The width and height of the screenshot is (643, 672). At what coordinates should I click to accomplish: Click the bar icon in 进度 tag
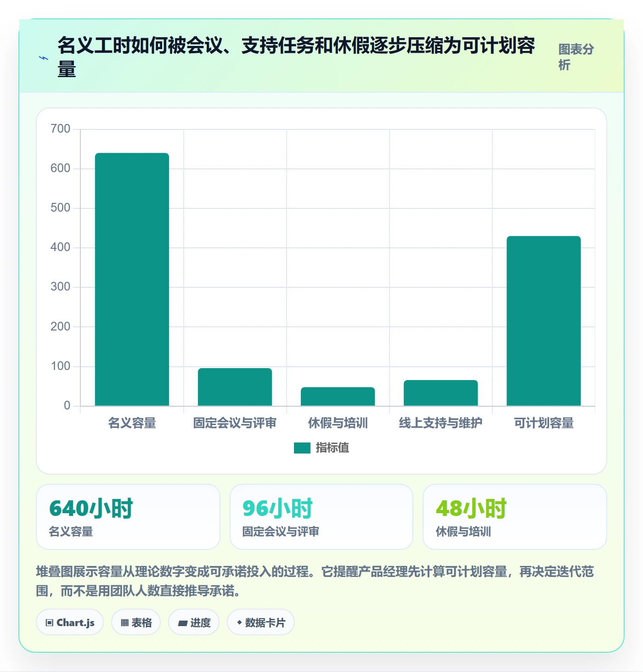183,623
